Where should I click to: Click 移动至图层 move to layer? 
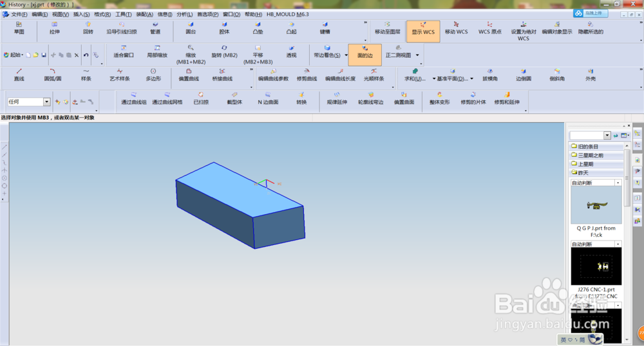point(387,28)
